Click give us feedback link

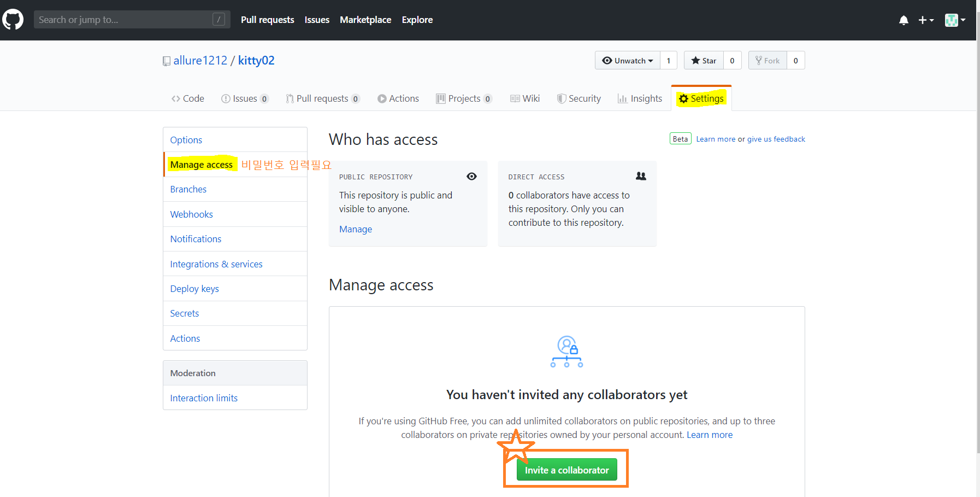(776, 139)
